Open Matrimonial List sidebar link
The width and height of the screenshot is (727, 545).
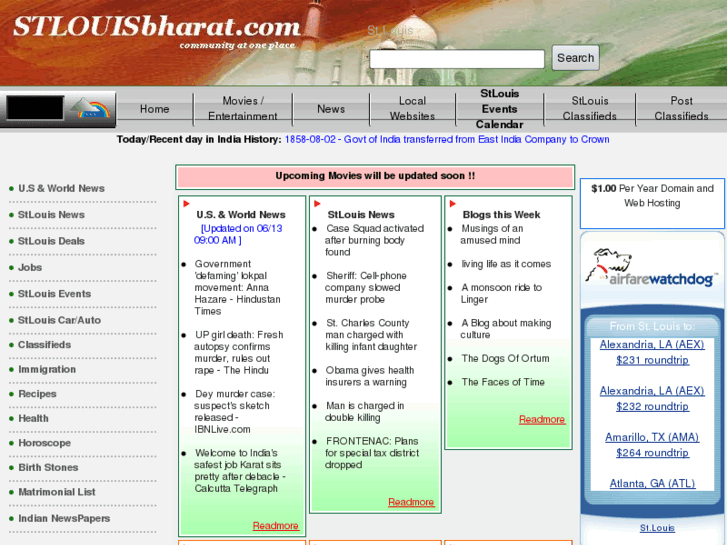coord(57,493)
